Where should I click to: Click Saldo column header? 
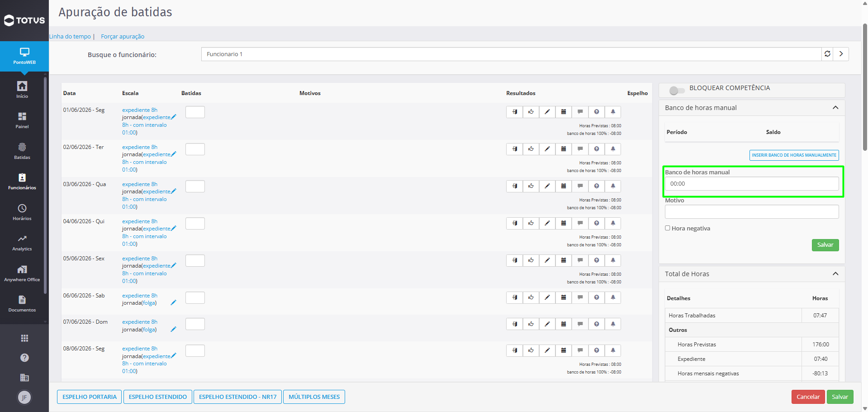773,132
